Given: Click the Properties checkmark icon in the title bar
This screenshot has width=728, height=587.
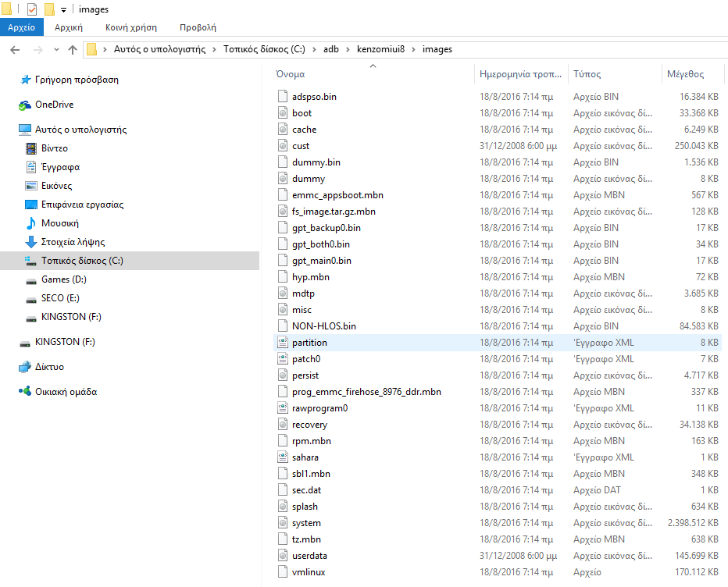Looking at the screenshot, I should point(32,9).
